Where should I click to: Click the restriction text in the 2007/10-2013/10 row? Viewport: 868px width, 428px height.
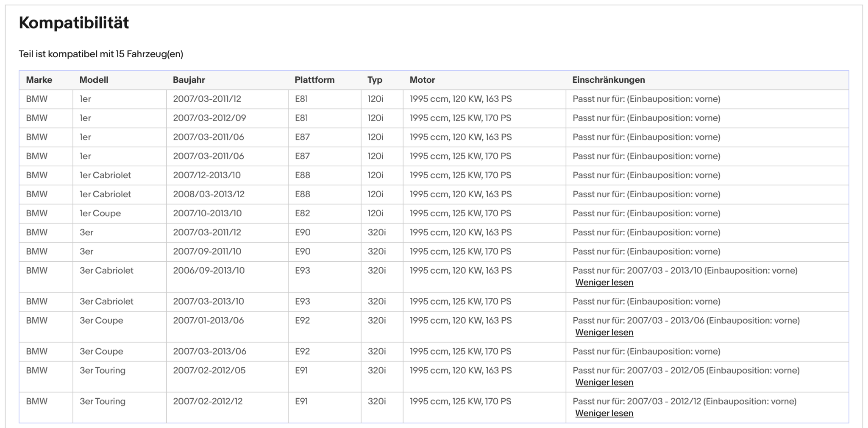(x=646, y=214)
